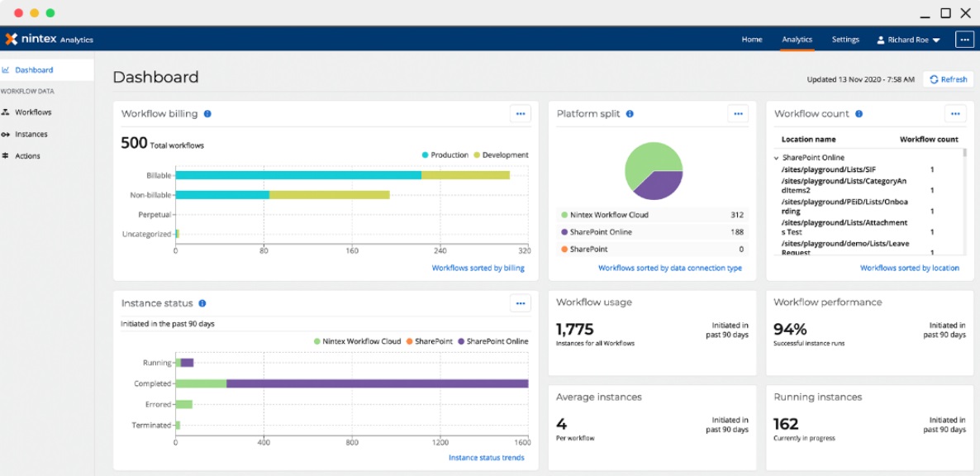Toggle the Production legend item in Workflow billing
Image resolution: width=980 pixels, height=476 pixels.
pyautogui.click(x=445, y=155)
